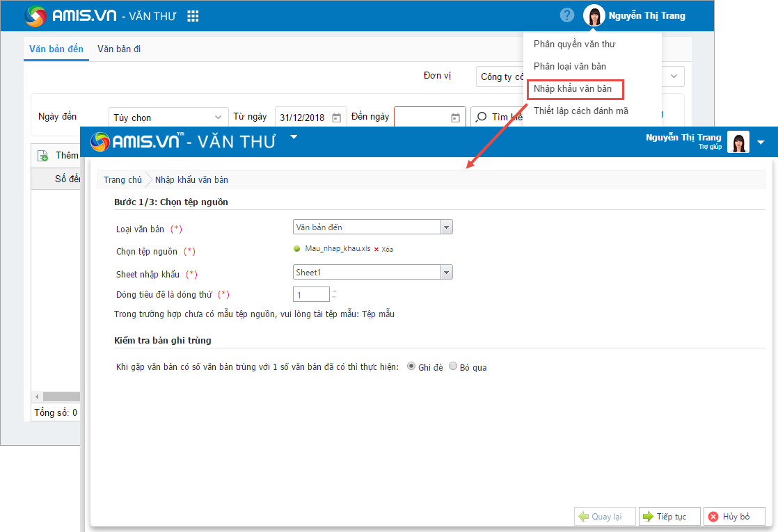Select Nhập khẩu văn bản menu item
The image size is (778, 532).
pyautogui.click(x=573, y=88)
